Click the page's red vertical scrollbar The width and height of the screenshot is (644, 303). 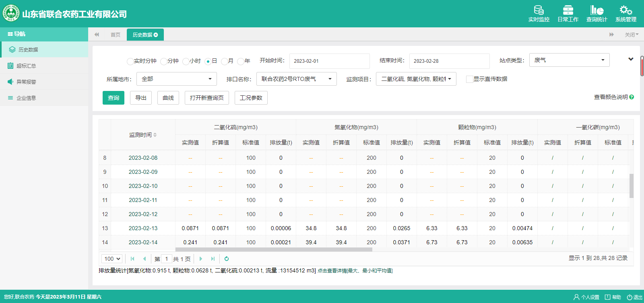click(642, 66)
